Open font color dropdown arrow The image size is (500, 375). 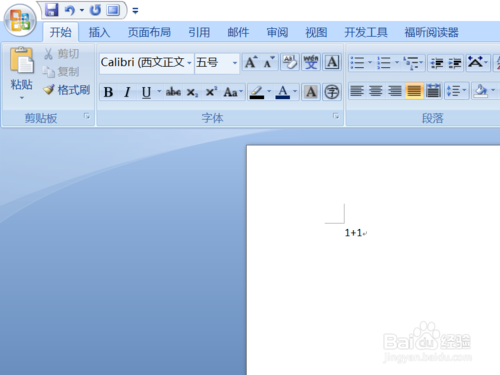[x=295, y=91]
